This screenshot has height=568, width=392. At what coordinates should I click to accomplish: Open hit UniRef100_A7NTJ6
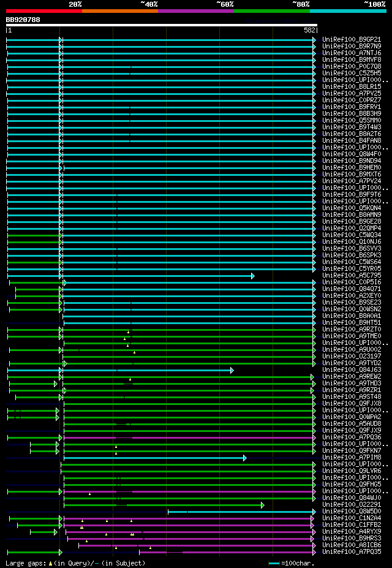coord(352,53)
